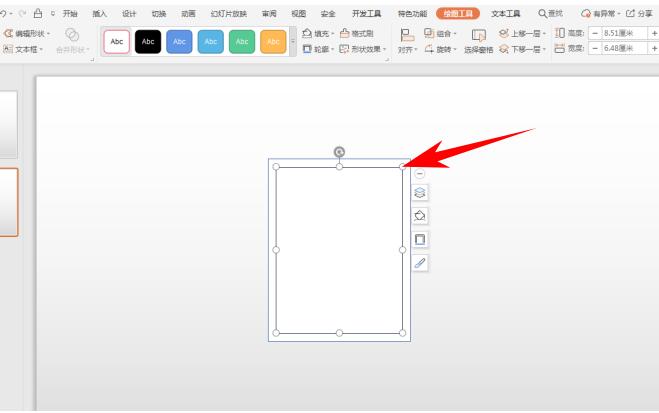Screen dimensions: 659x413
Task: Click the layer order icon beside the shape
Action: [420, 193]
